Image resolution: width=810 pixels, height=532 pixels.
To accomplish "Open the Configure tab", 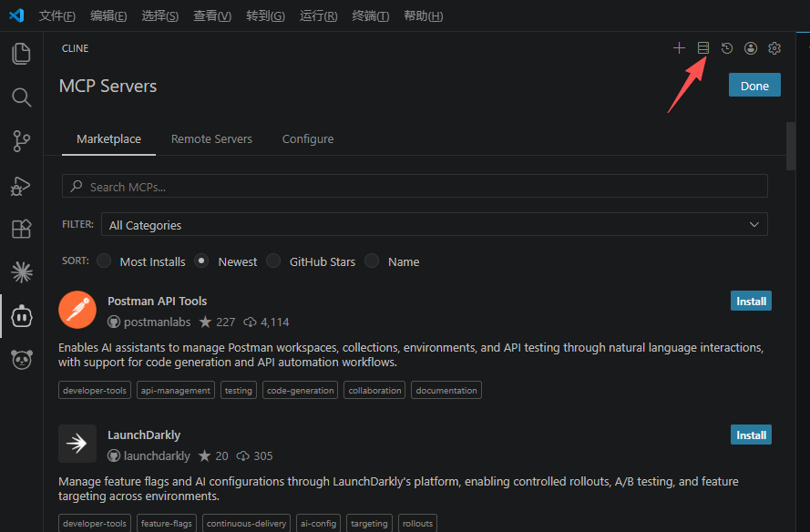I will 308,139.
